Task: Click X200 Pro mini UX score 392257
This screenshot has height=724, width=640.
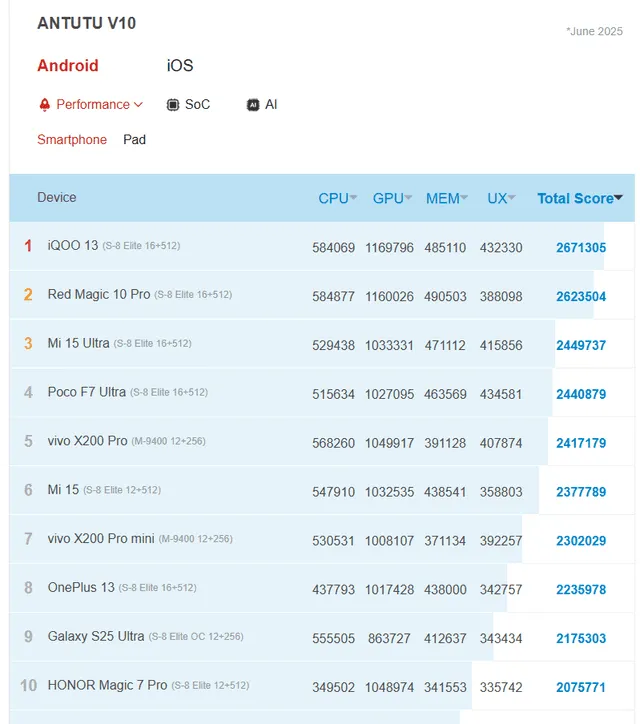Action: (501, 541)
